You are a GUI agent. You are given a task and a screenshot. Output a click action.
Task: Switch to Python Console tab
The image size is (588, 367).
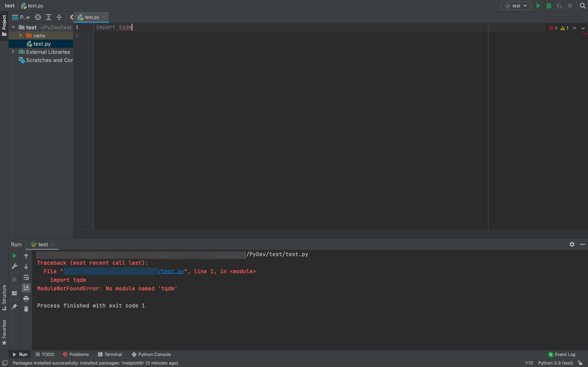pyautogui.click(x=151, y=354)
